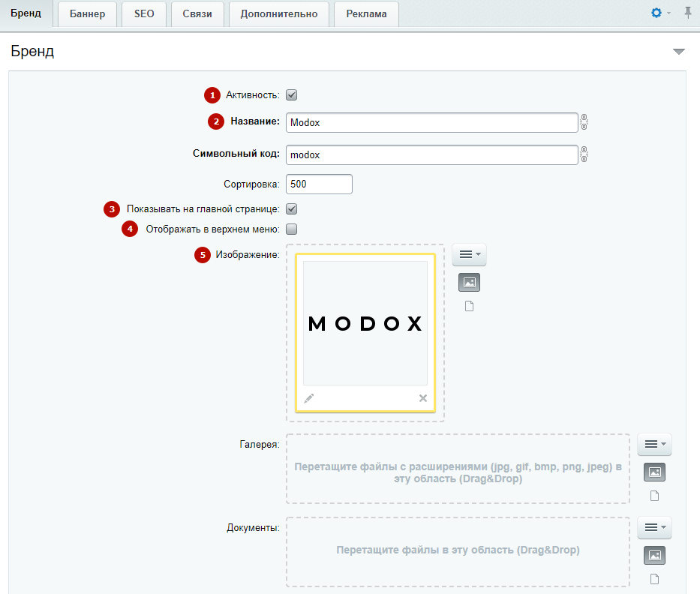Viewport: 700px width, 594px height.
Task: Open the settings gear icon
Action: click(656, 13)
